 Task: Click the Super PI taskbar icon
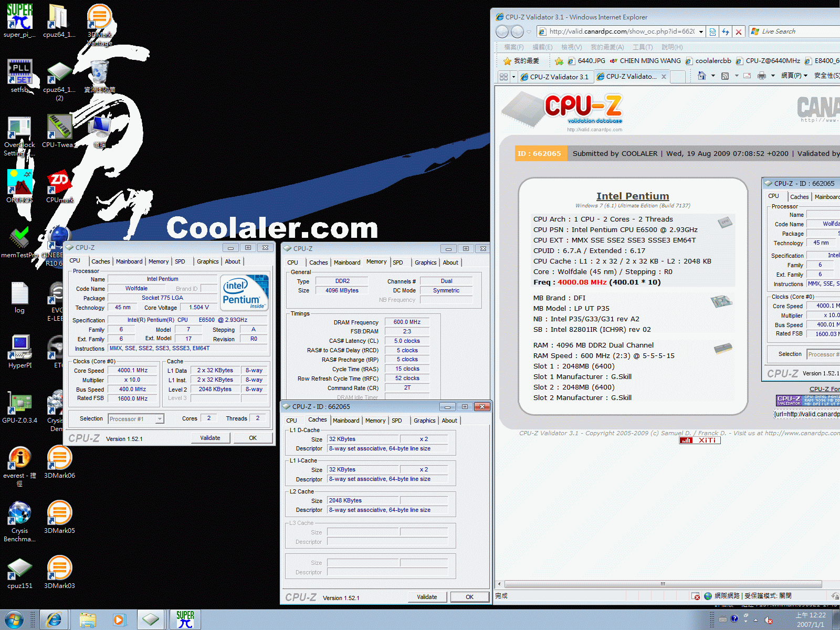185,620
